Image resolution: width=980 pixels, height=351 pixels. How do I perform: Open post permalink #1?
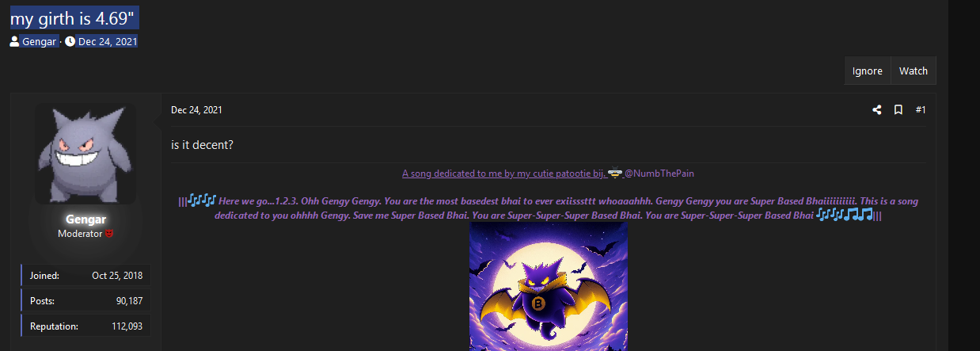[x=921, y=110]
